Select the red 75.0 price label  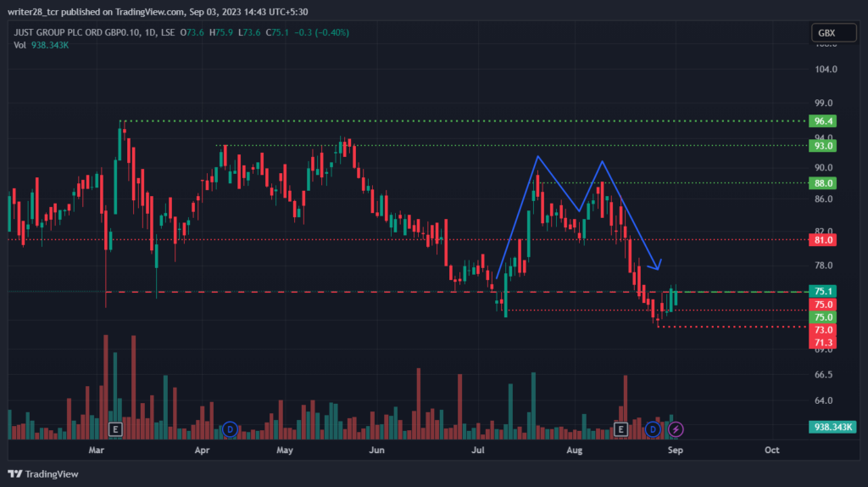[x=822, y=305]
